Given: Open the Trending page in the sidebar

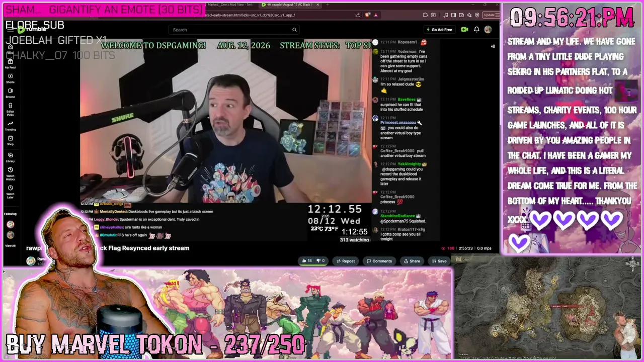Looking at the screenshot, I should [10, 126].
